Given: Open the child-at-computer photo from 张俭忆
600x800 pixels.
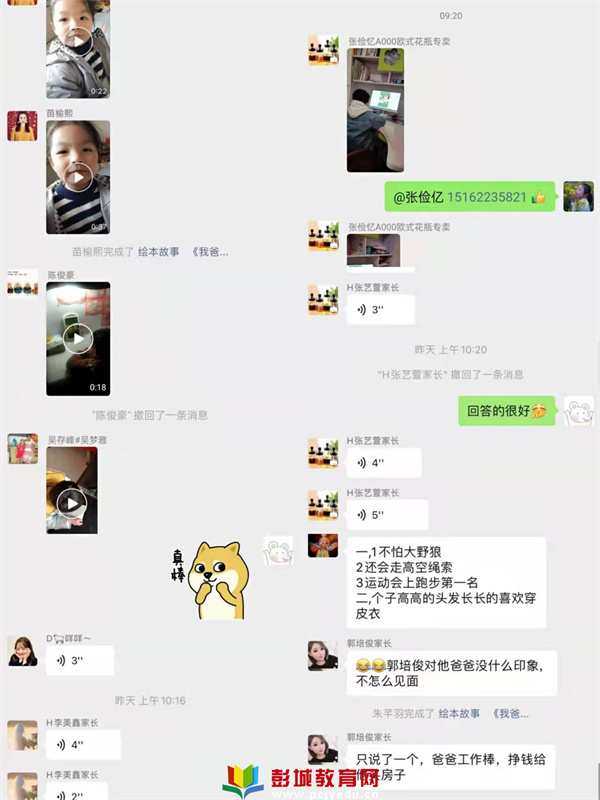Looking at the screenshot, I should click(376, 110).
